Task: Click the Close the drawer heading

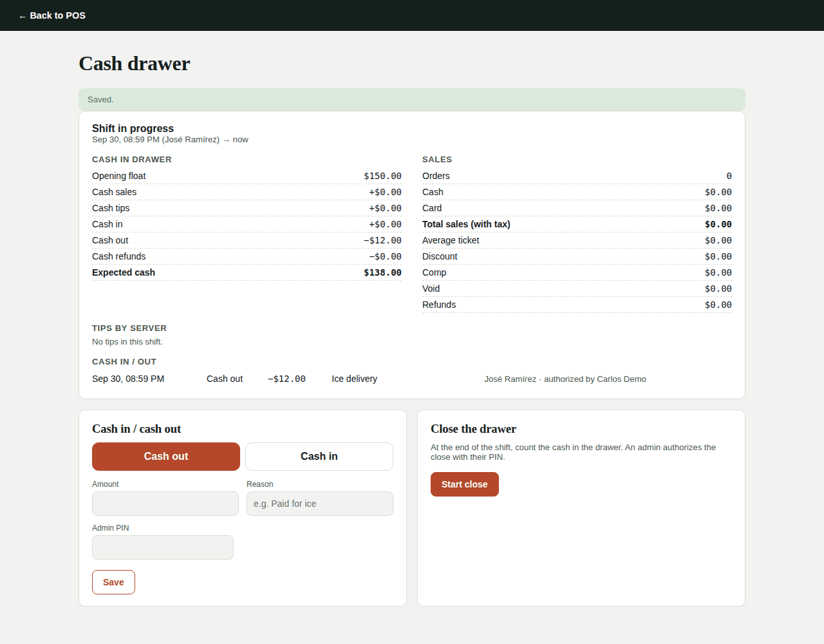Action: [x=474, y=429]
